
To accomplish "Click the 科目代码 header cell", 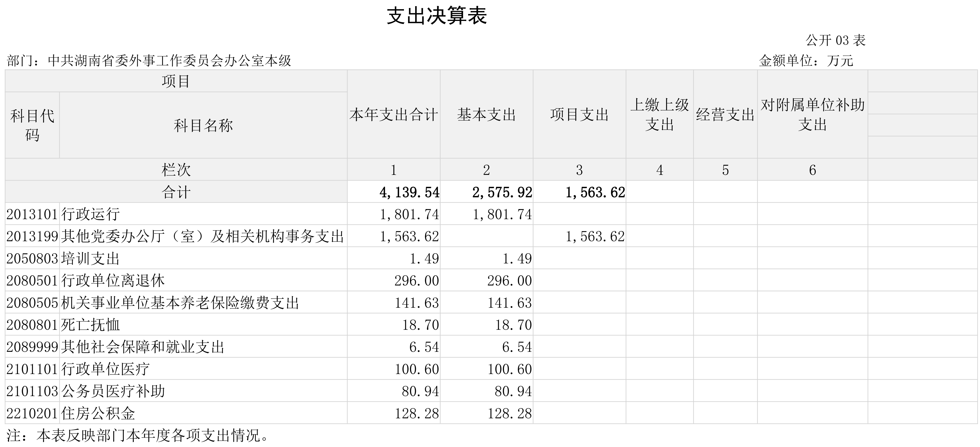I will [32, 125].
